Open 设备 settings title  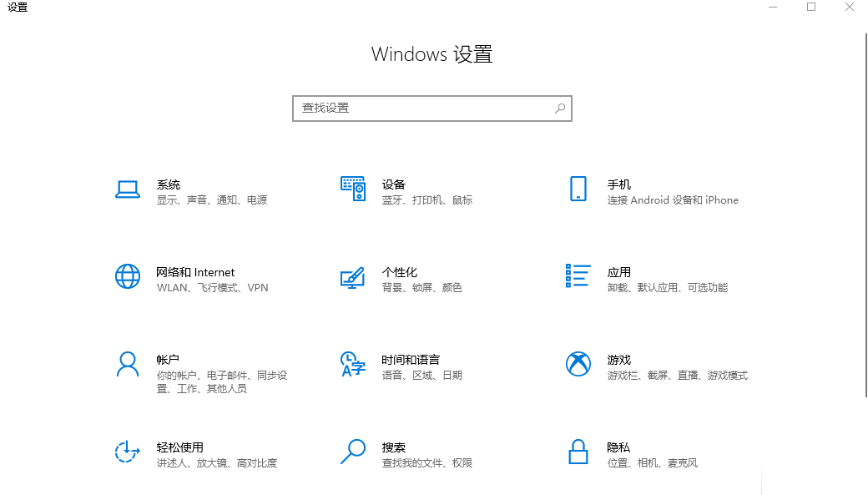click(394, 184)
